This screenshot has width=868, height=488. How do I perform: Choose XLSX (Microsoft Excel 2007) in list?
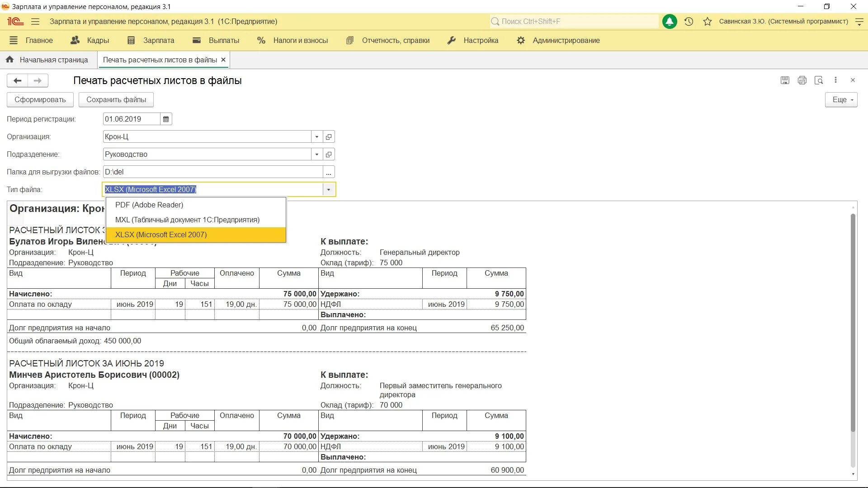[x=196, y=235]
